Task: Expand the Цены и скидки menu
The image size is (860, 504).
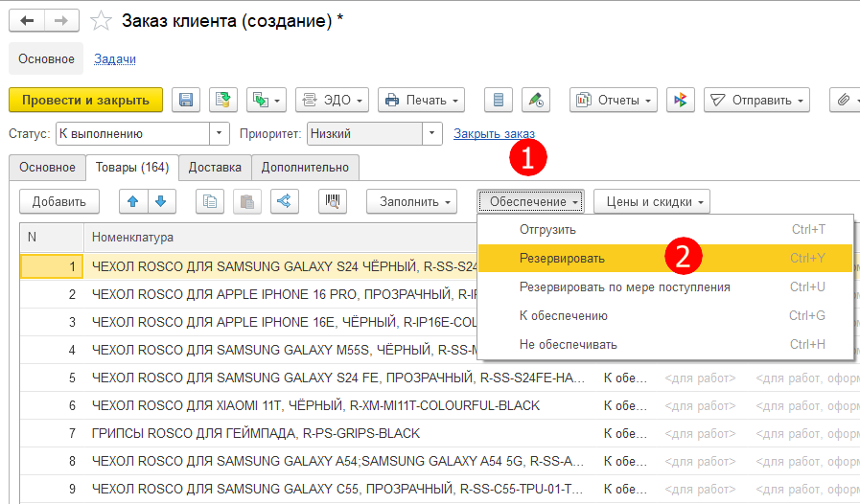Action: [x=651, y=201]
